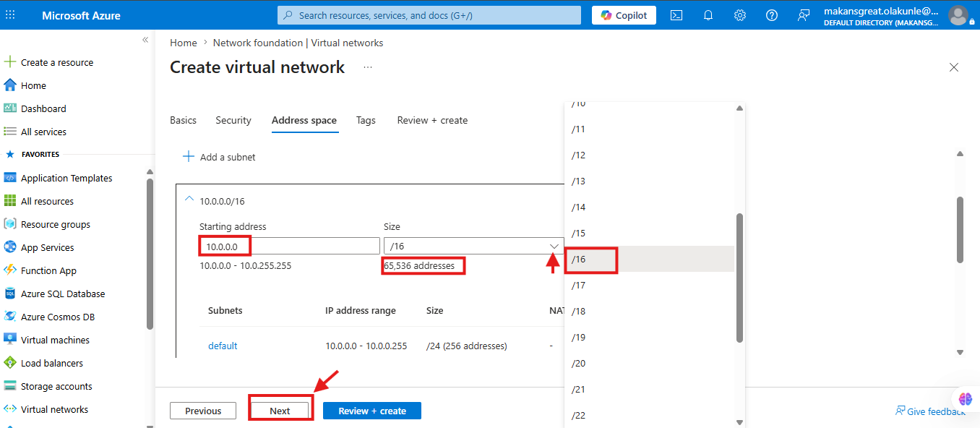Switch to the Security tab
980x428 pixels.
pos(233,120)
